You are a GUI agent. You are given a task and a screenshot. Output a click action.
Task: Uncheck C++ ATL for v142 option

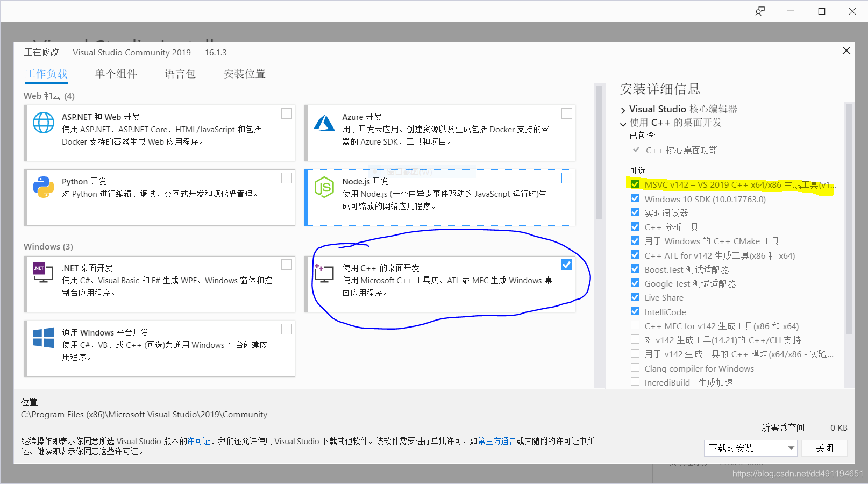(x=635, y=255)
